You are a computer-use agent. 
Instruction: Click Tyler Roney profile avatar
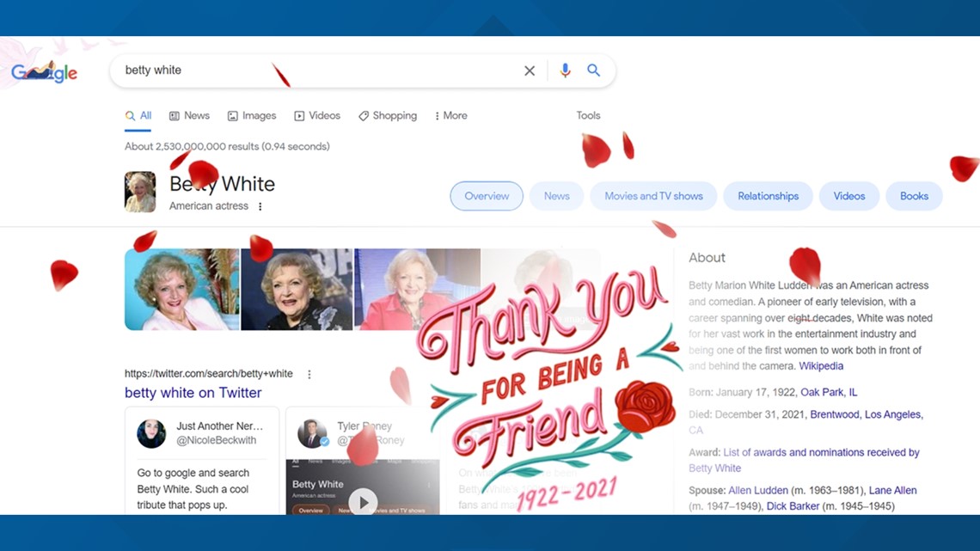(x=313, y=433)
